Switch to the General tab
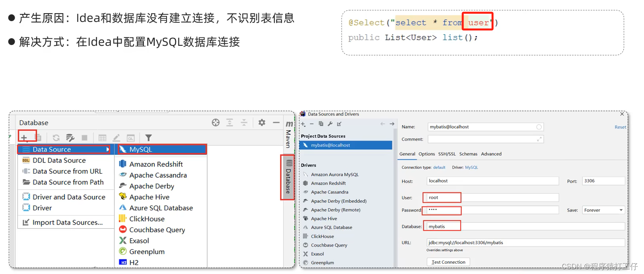This screenshot has height=274, width=644. [x=407, y=154]
